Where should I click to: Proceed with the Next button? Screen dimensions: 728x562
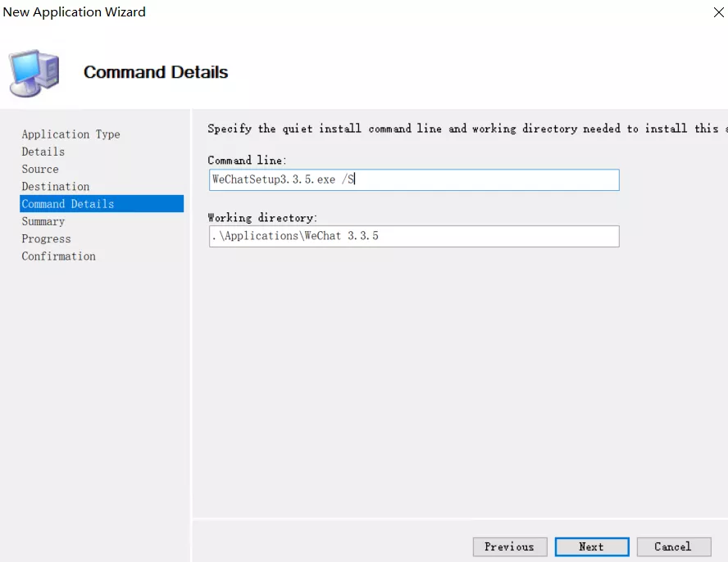591,546
